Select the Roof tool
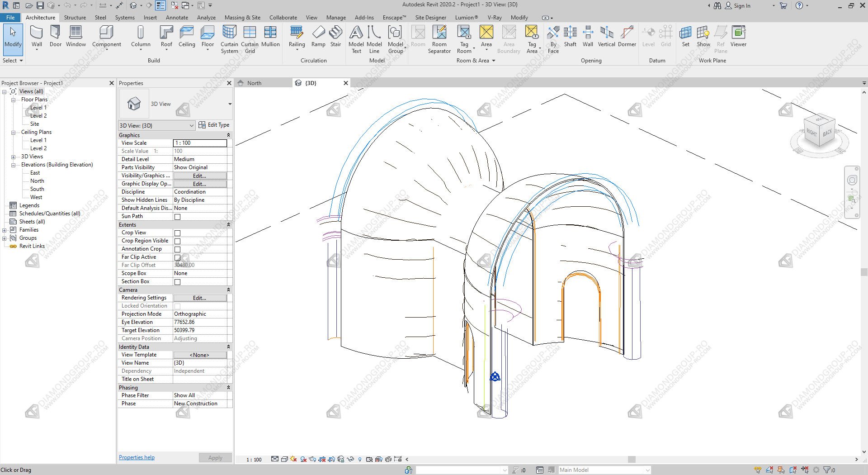The height and width of the screenshot is (475, 868). coord(166,37)
